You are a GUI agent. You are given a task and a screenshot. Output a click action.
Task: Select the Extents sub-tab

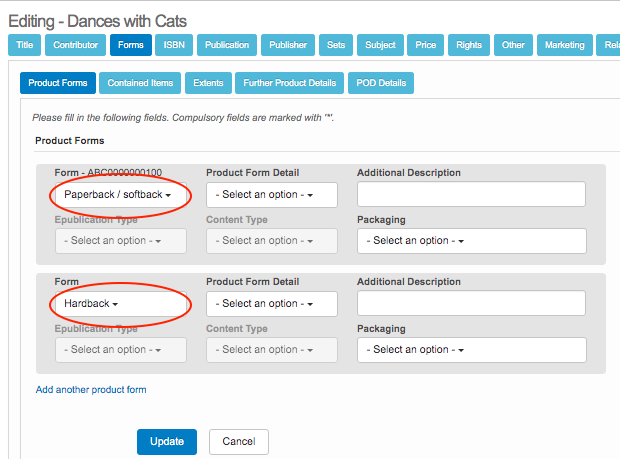point(209,84)
